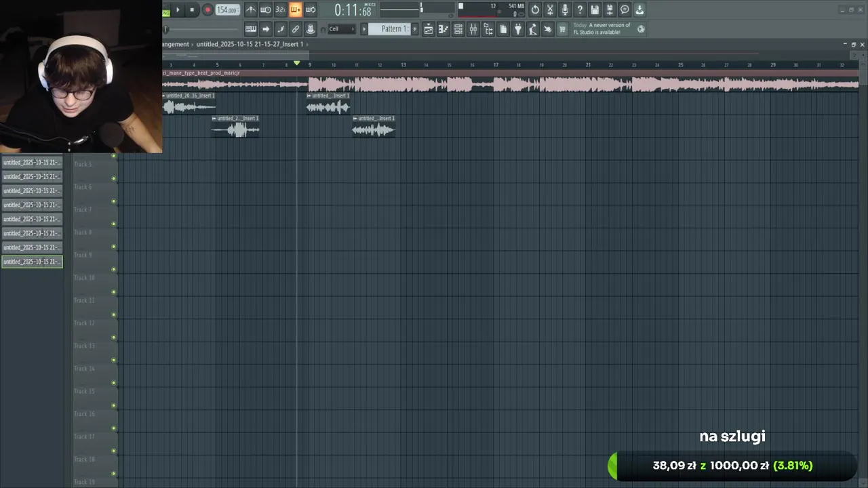This screenshot has width=868, height=488.
Task: Select the ci_mane_type_beat_prod_maricjr clip title
Action: click(x=201, y=73)
